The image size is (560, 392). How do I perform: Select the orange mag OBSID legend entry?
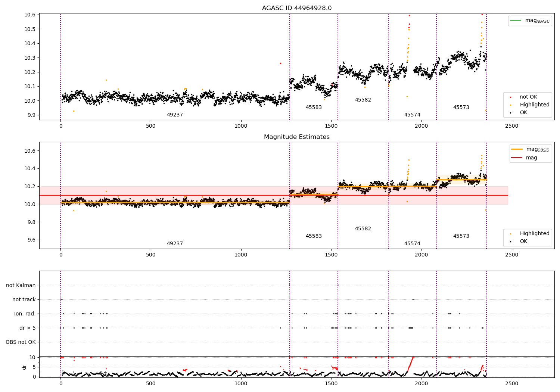click(530, 149)
